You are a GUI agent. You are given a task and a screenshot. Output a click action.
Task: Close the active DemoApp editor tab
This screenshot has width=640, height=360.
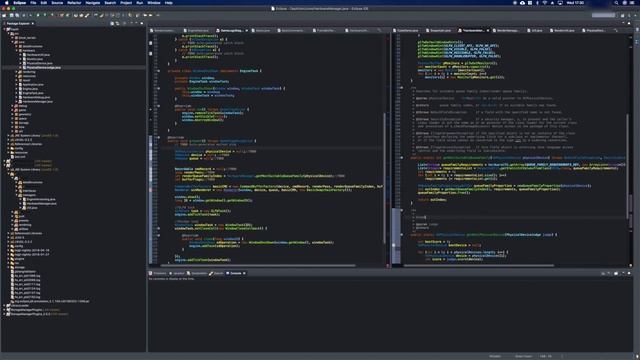tap(247, 31)
